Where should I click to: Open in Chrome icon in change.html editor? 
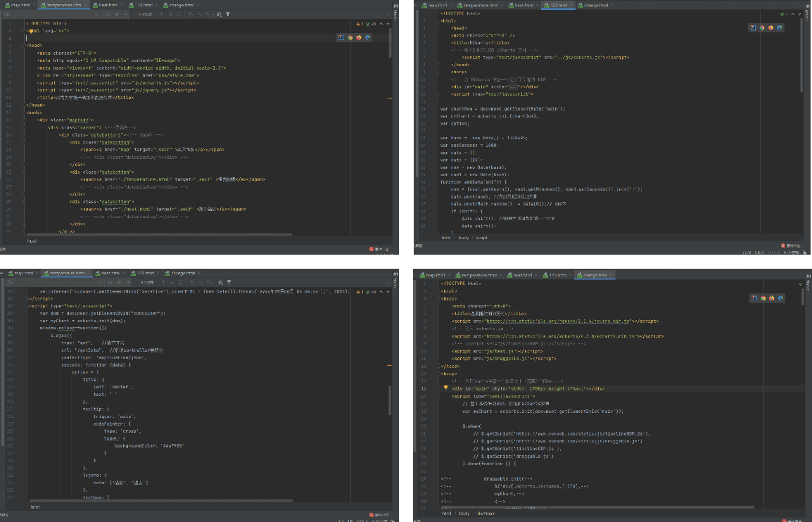(x=763, y=298)
